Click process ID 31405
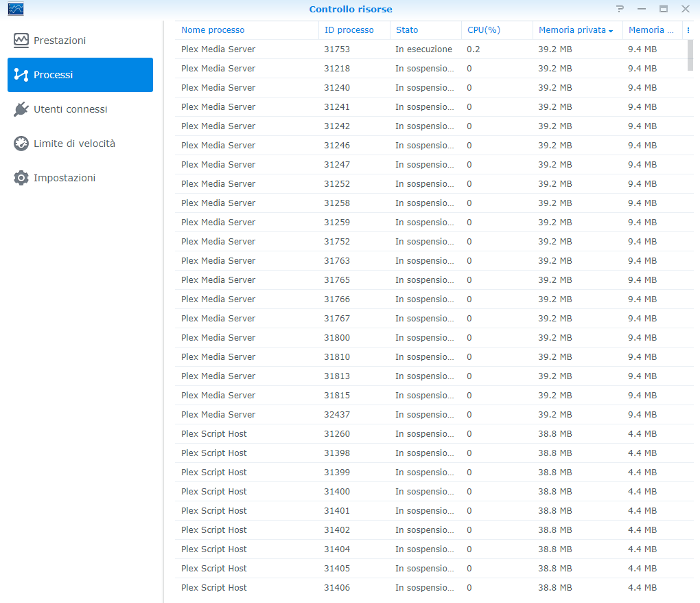Image resolution: width=700 pixels, height=603 pixels. [337, 568]
